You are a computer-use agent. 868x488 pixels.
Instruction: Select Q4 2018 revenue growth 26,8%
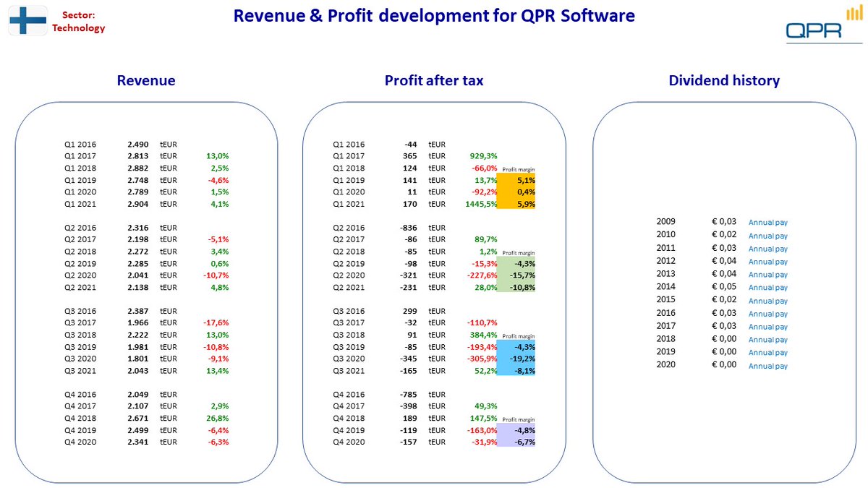coord(218,419)
